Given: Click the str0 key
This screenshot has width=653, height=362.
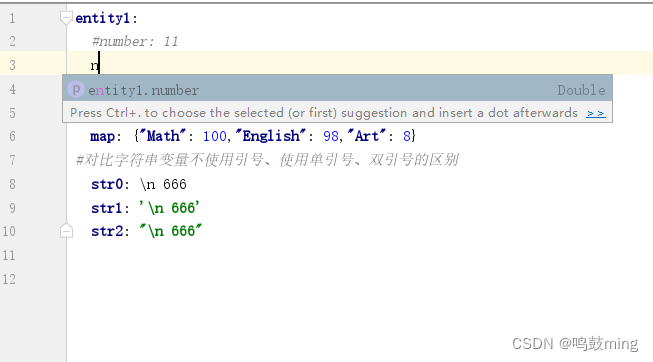Looking at the screenshot, I should tap(107, 184).
